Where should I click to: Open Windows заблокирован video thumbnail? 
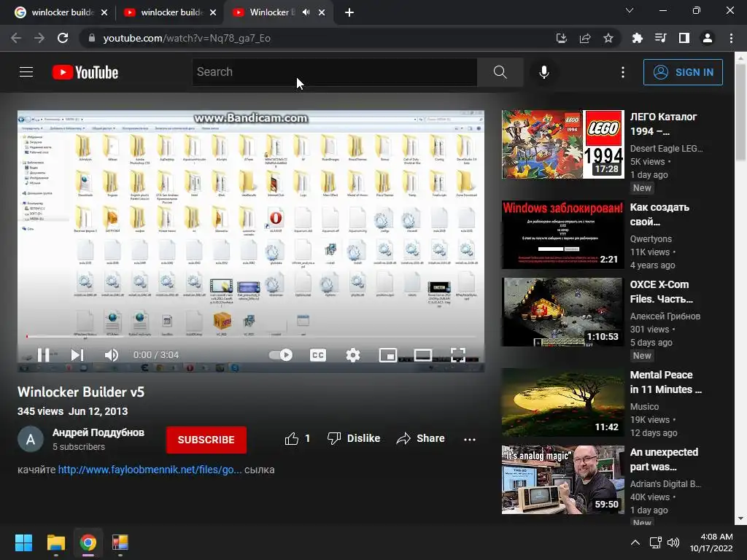click(562, 235)
